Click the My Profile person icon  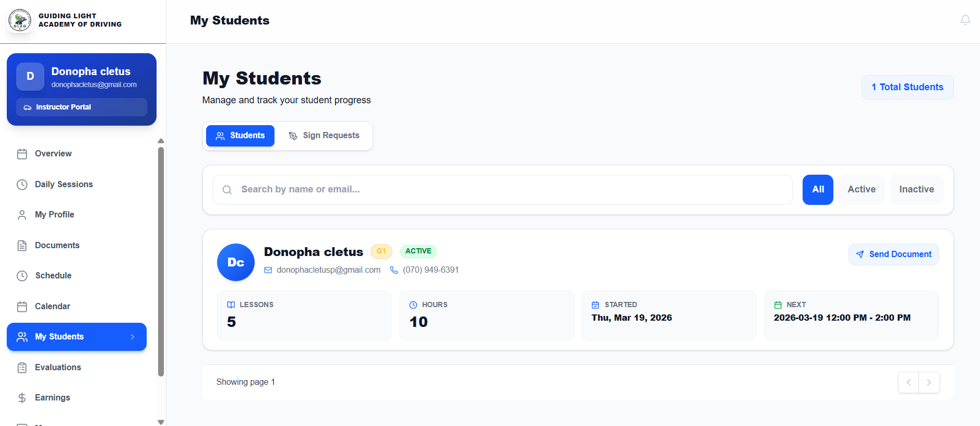22,215
